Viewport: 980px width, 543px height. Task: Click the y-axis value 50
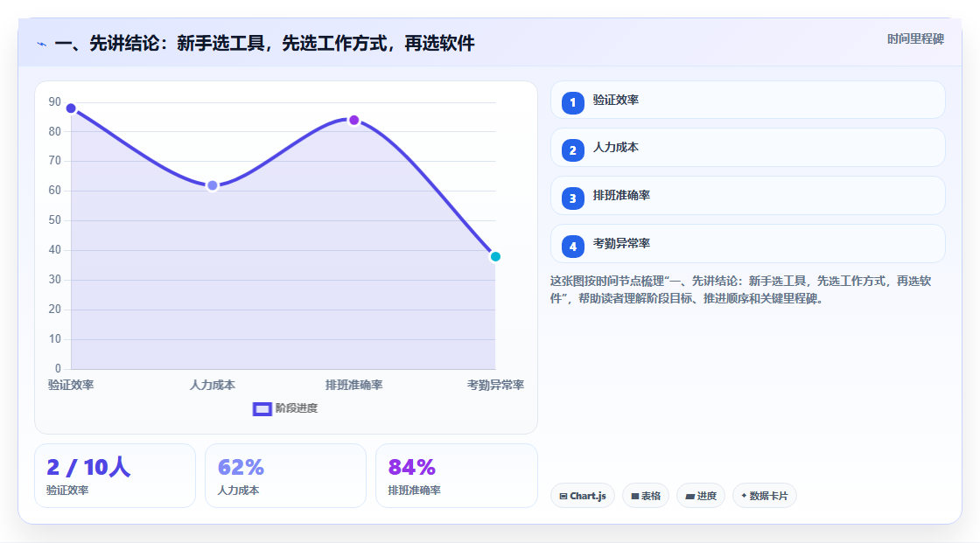point(55,220)
